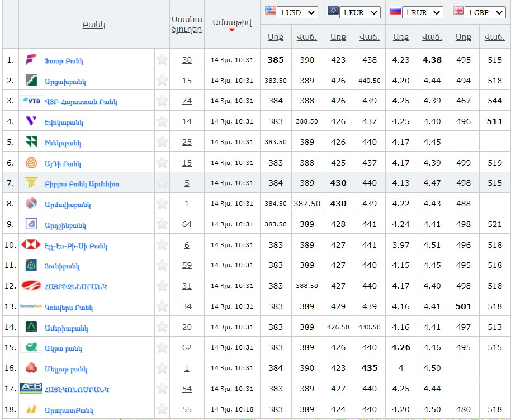Click the Մելլաթ բանկ red logo
This screenshot has width=511, height=420.
coord(31,368)
